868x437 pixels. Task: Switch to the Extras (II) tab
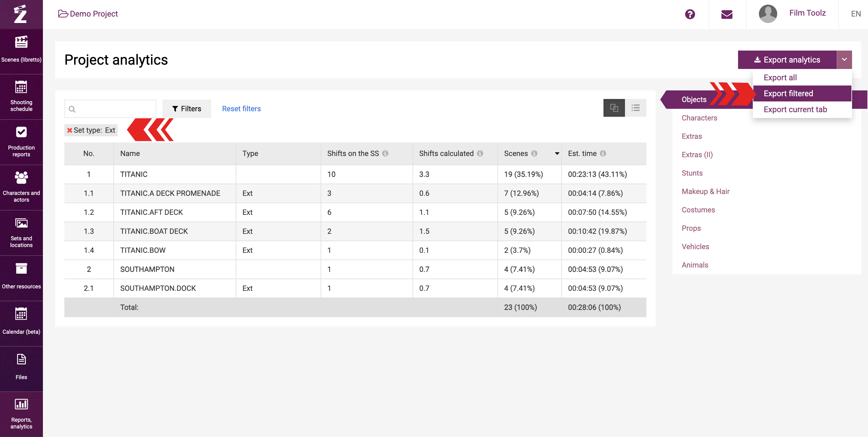(x=697, y=155)
